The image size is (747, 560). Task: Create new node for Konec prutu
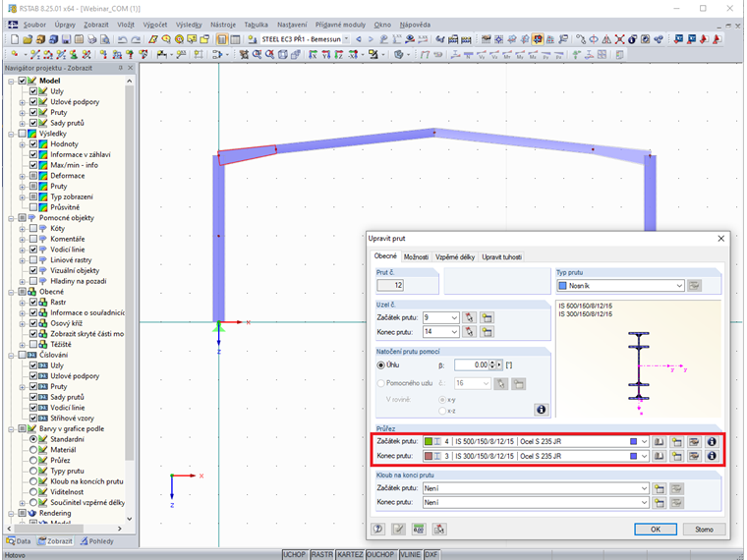point(487,331)
